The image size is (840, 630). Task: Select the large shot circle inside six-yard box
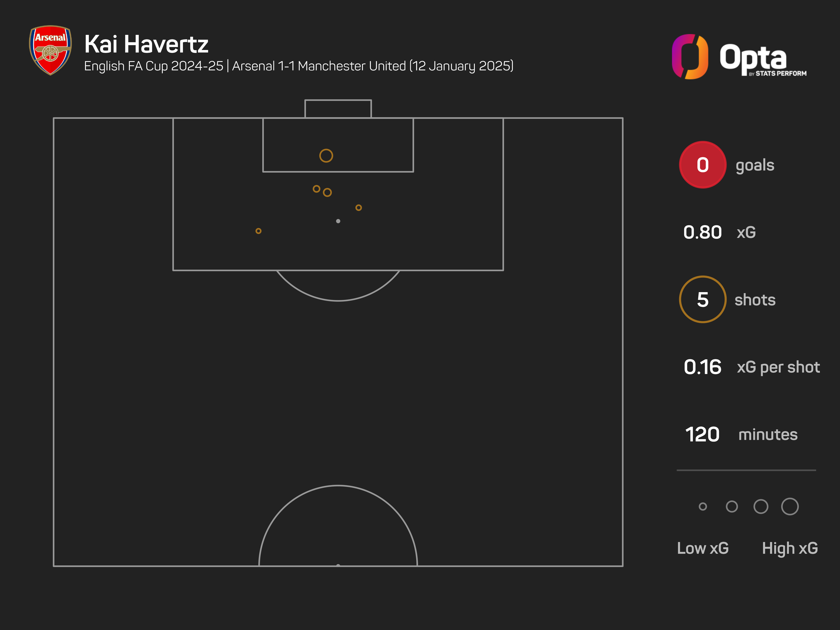click(326, 156)
